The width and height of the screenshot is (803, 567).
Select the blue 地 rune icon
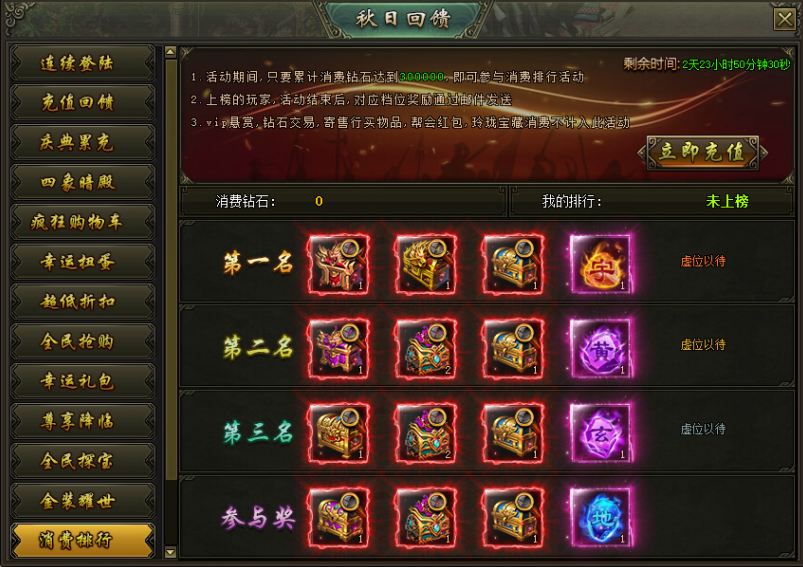(x=600, y=516)
